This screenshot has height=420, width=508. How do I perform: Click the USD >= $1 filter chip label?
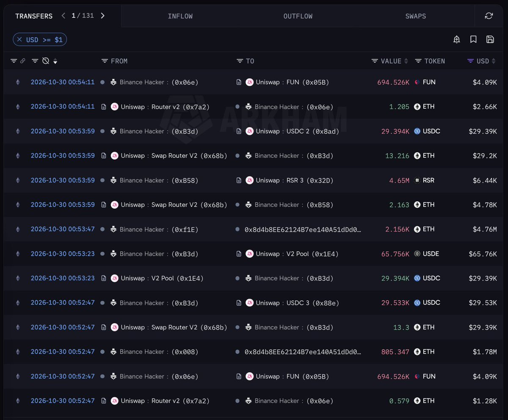click(44, 40)
